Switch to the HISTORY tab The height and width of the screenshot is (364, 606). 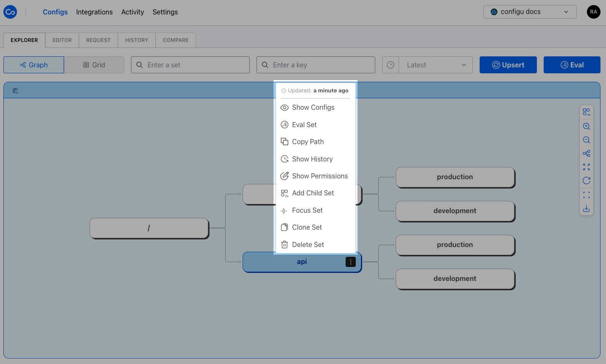[137, 40]
